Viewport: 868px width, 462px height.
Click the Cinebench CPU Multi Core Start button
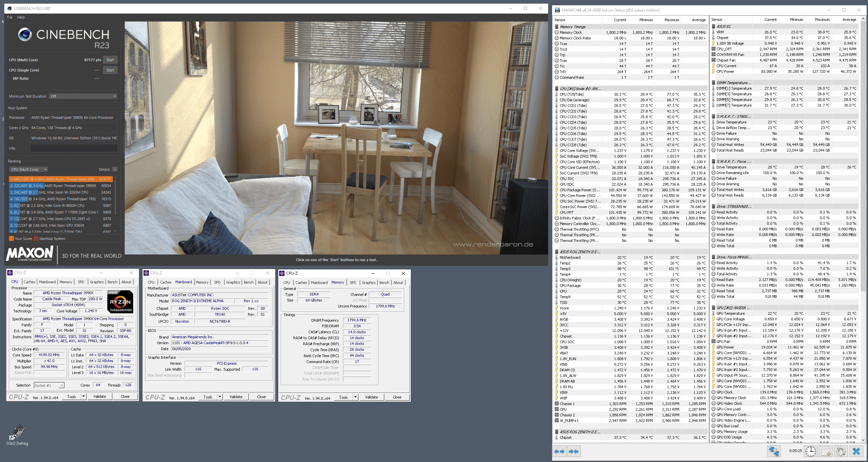[110, 60]
